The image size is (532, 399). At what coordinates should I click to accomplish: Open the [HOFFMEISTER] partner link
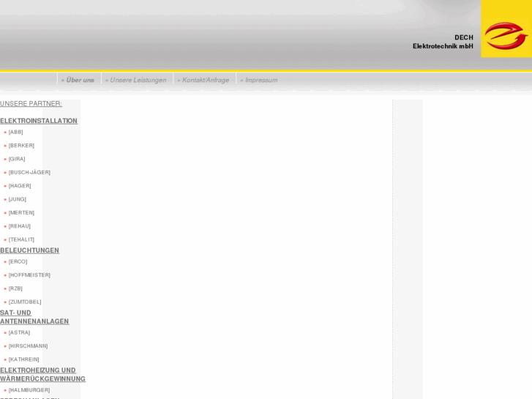29,275
